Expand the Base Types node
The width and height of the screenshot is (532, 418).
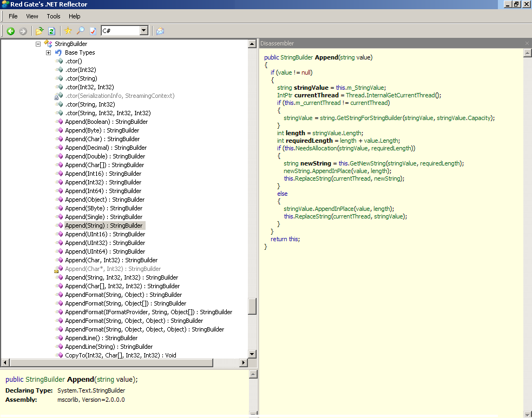tap(49, 52)
